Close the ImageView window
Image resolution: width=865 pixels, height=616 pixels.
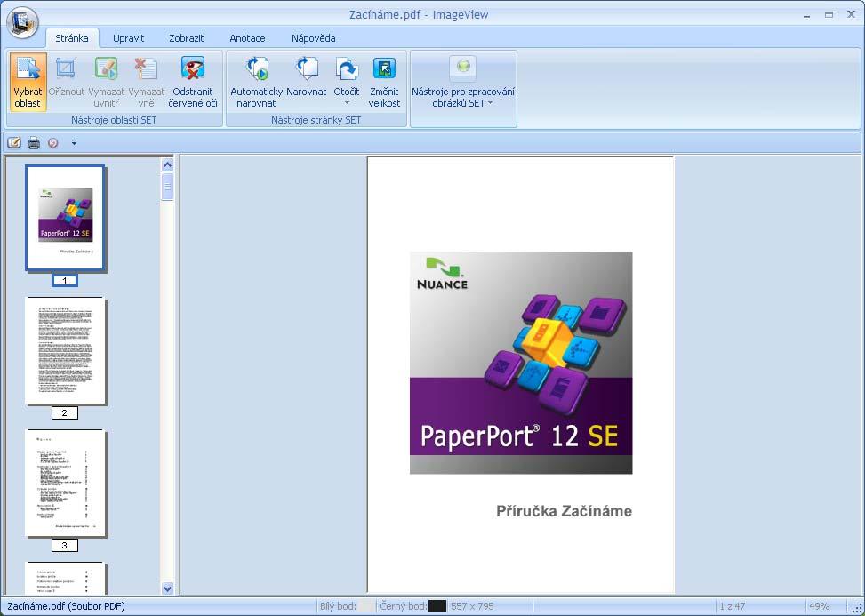pyautogui.click(x=851, y=15)
